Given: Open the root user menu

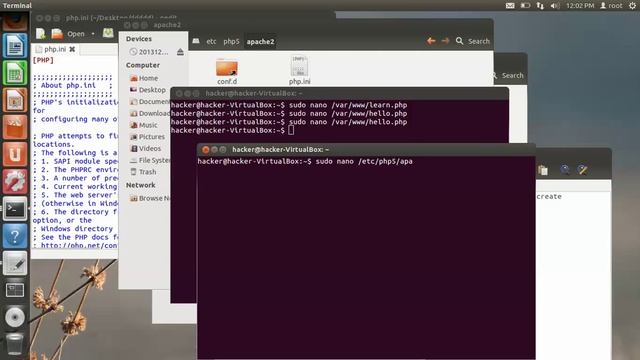Looking at the screenshot, I should coord(611,6).
